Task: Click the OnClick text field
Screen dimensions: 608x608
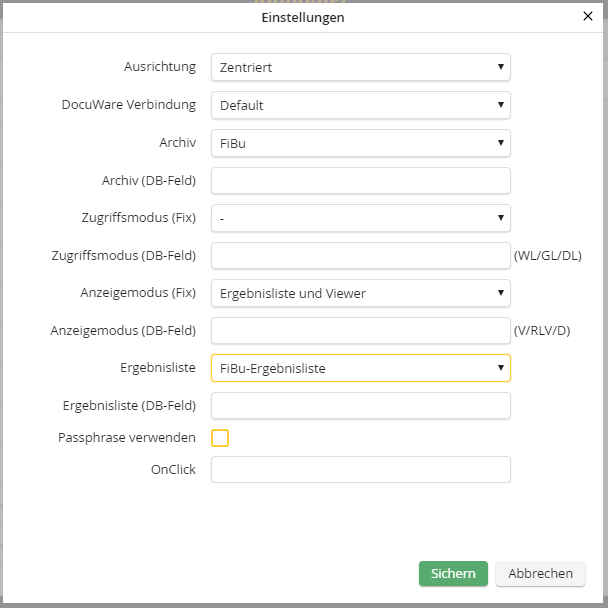Action: (x=360, y=470)
